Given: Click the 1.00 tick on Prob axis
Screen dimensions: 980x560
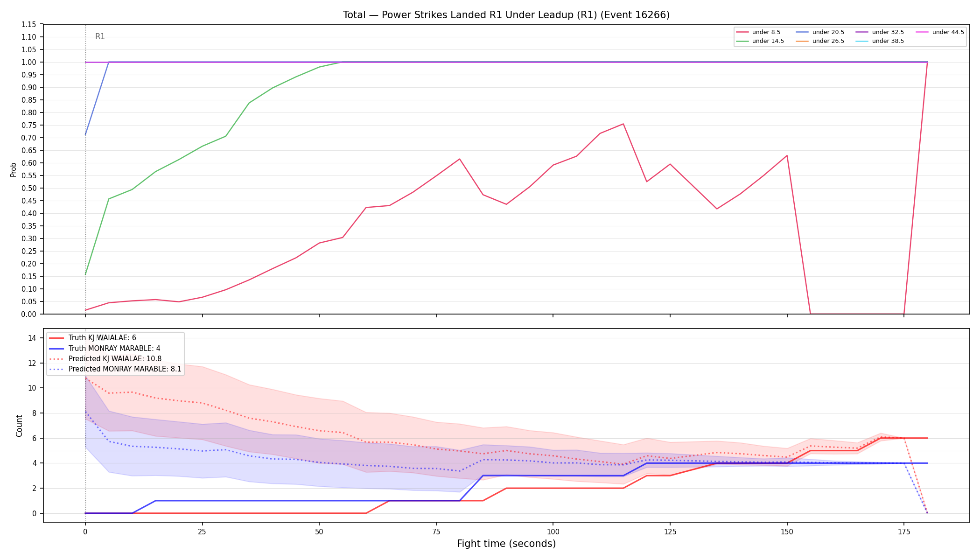Looking at the screenshot, I should coord(29,62).
